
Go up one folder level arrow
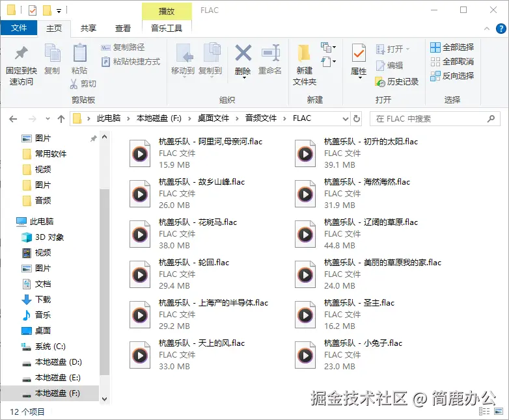pos(61,119)
